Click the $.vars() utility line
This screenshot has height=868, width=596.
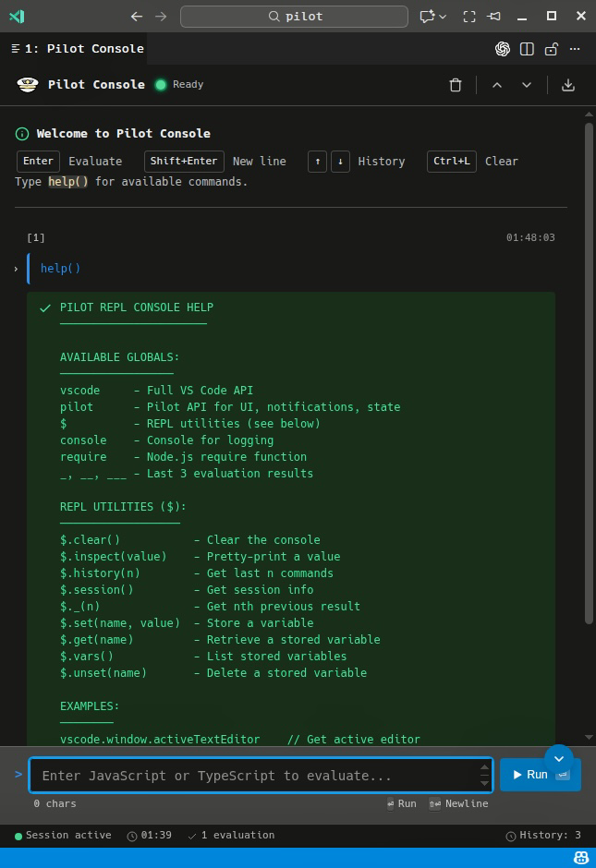(x=203, y=656)
